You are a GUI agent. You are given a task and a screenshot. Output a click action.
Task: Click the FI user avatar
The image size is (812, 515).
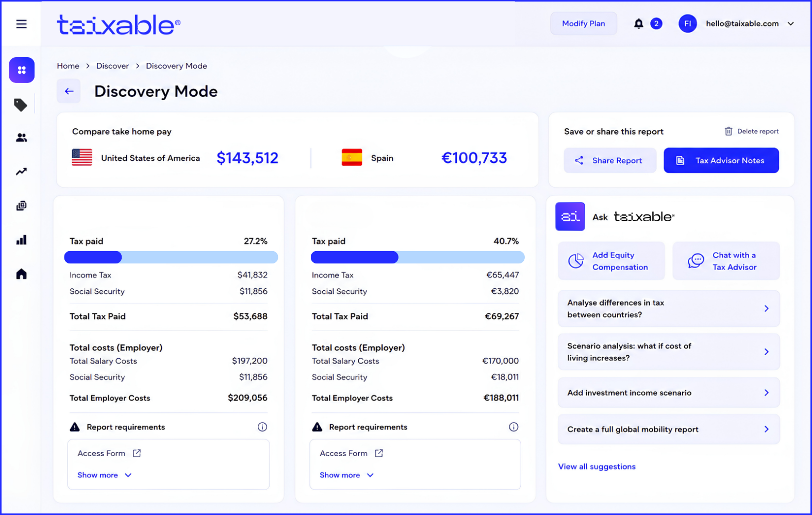pyautogui.click(x=688, y=24)
